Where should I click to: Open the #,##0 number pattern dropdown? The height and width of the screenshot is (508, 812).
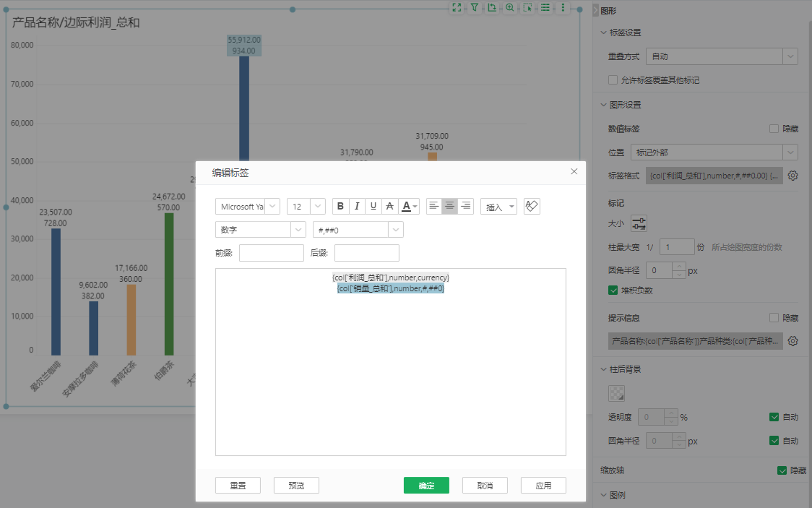click(358, 229)
